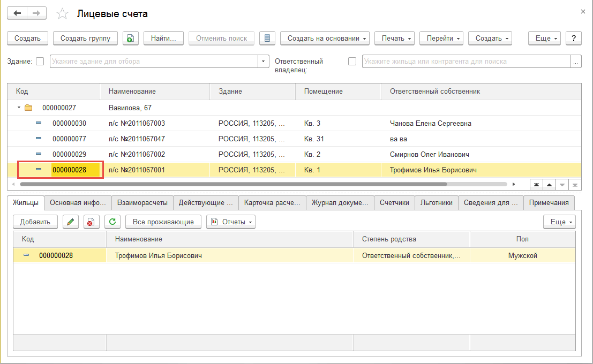Click the green pencil edit icon
593x364 pixels.
click(x=71, y=222)
